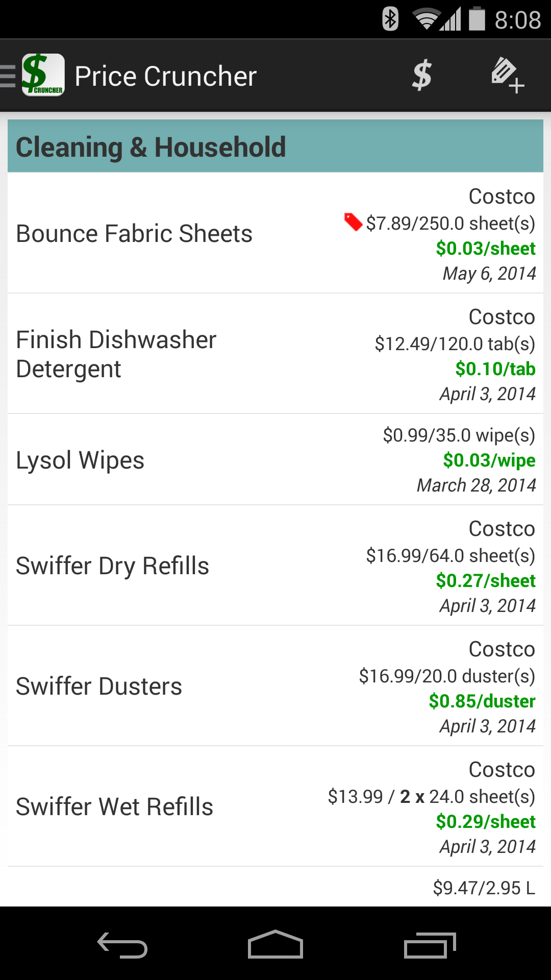
Task: Select the Cleaning & Household category header
Action: [275, 146]
